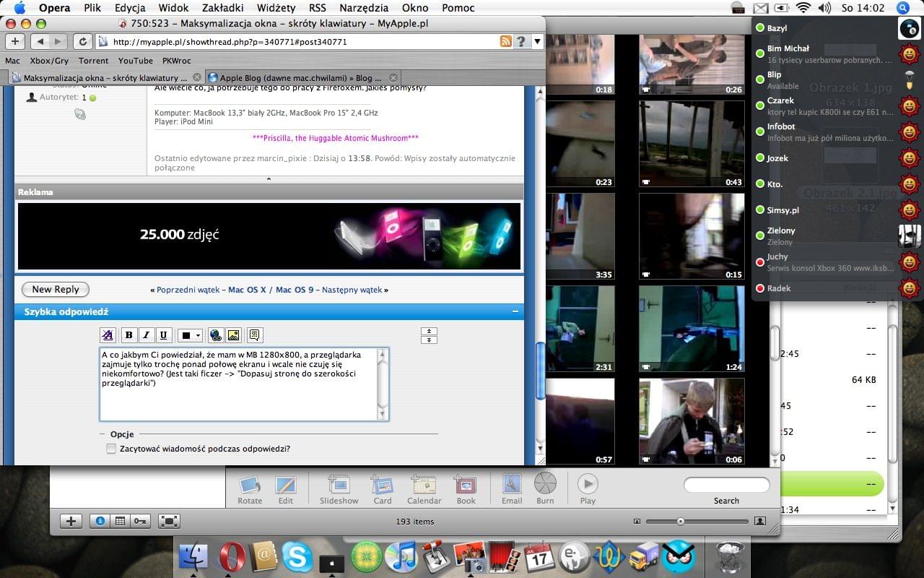Open the Widok menu
Image resolution: width=924 pixels, height=578 pixels.
(x=174, y=8)
